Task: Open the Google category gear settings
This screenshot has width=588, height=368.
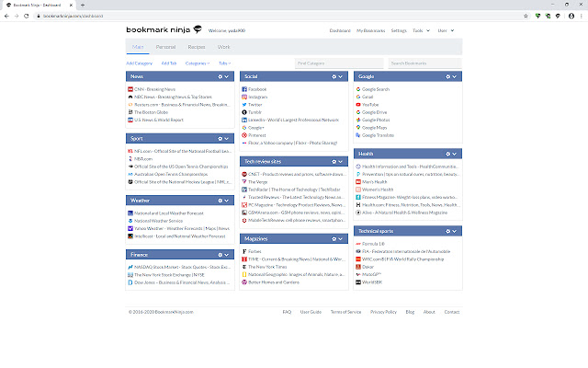Action: pyautogui.click(x=447, y=76)
